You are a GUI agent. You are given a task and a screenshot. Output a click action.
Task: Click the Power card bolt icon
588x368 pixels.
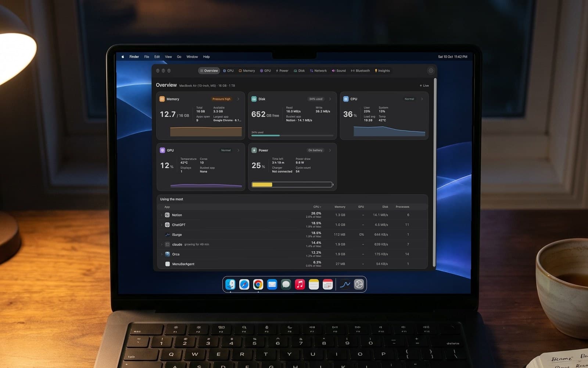click(x=254, y=150)
